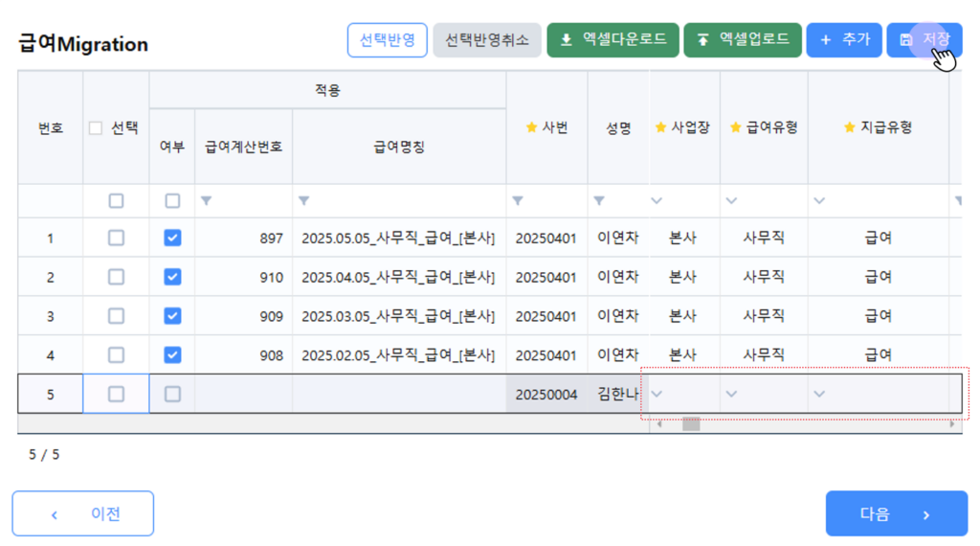Check the 선택 checkbox in row 1
Screen dimensions: 980x546
pos(116,238)
